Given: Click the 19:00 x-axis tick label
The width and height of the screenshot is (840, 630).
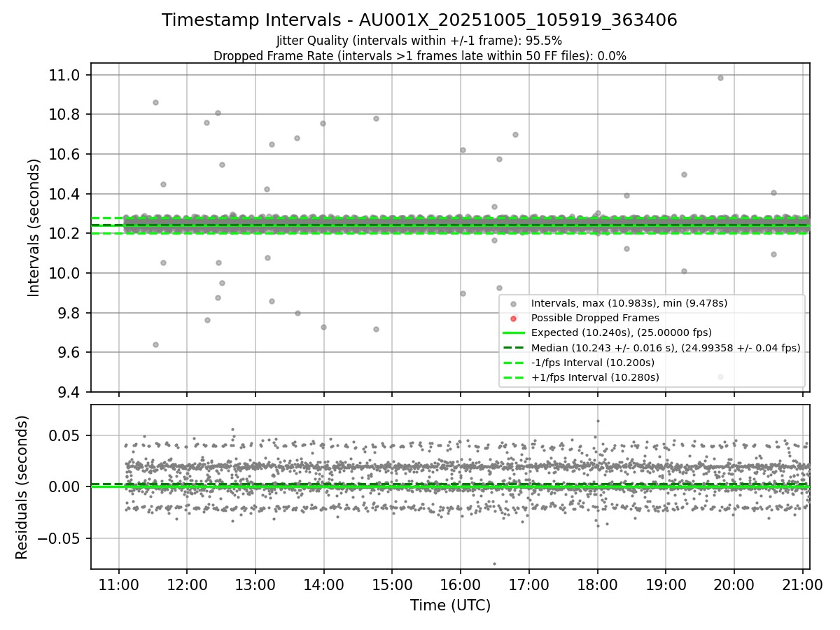Looking at the screenshot, I should 666,584.
